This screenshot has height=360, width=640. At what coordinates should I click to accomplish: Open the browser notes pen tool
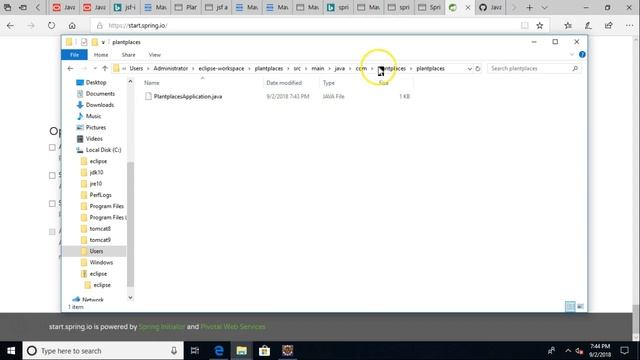tap(588, 25)
